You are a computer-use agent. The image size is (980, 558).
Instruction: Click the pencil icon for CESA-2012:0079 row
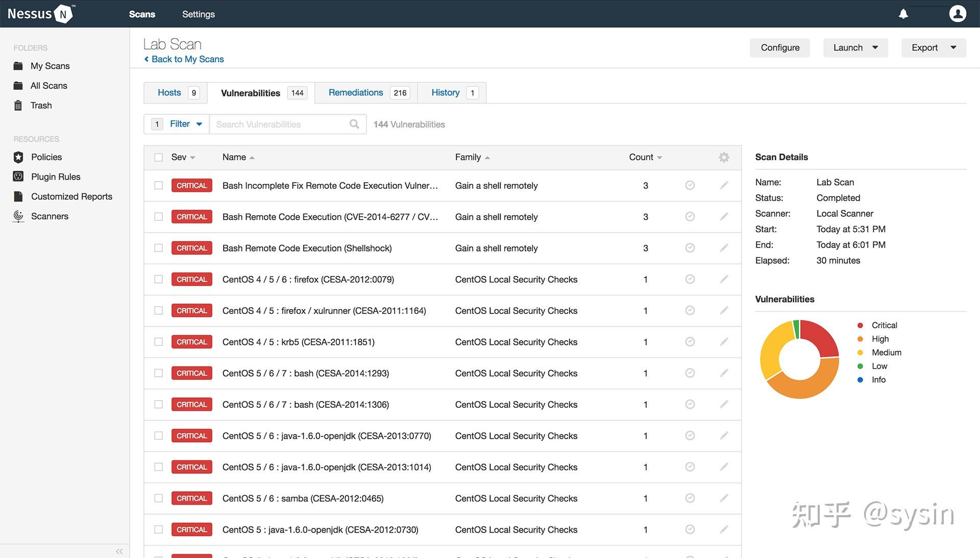coord(724,279)
